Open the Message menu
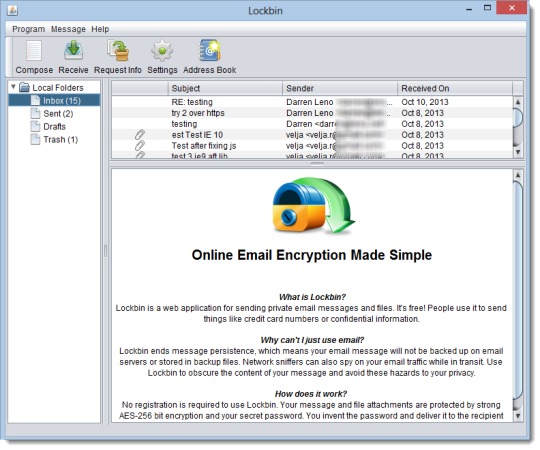Viewport: 540px width, 450px height. point(68,29)
